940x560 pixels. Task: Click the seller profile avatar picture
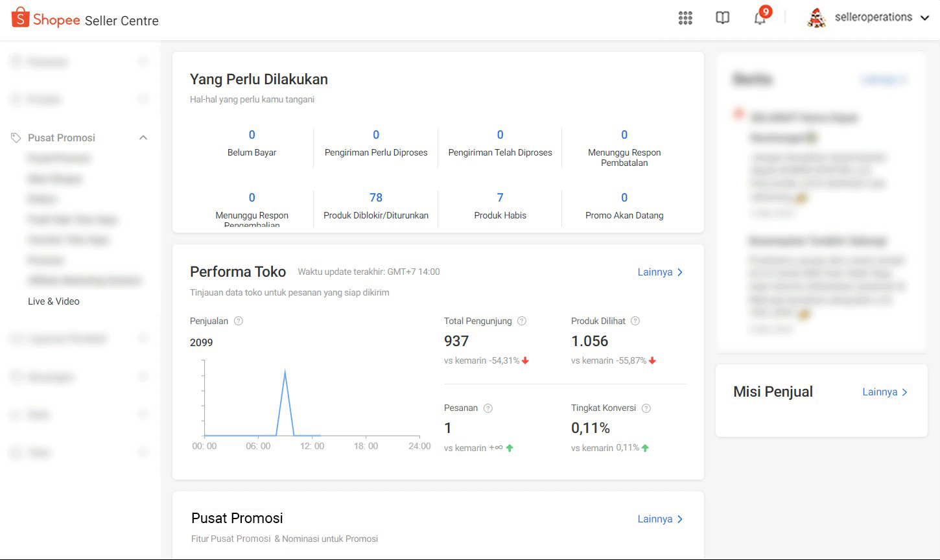click(x=816, y=18)
